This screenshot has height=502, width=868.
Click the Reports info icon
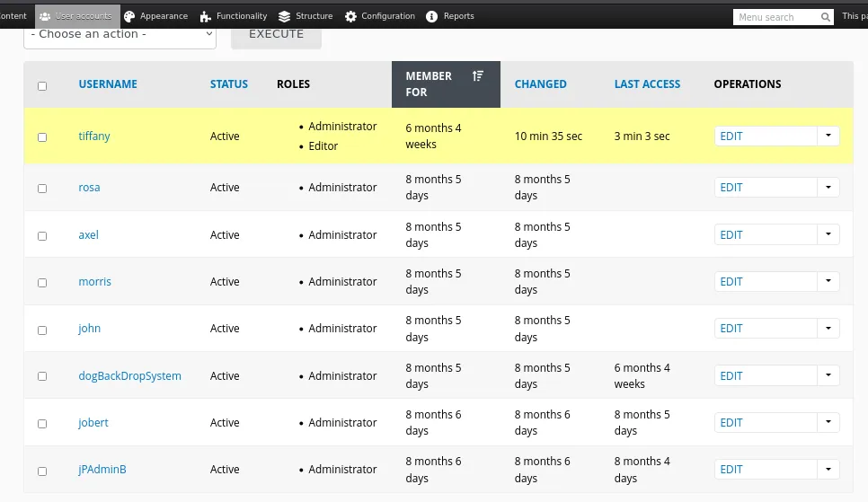click(x=432, y=16)
